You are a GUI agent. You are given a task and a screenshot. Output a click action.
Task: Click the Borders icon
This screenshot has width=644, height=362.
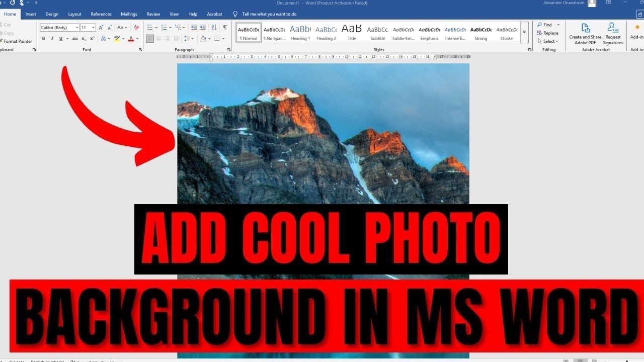point(217,39)
